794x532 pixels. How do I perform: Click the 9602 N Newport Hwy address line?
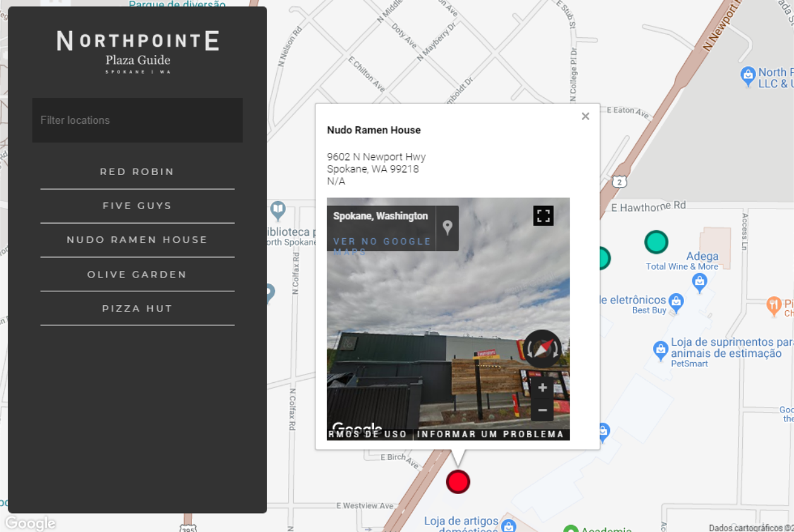pos(376,157)
